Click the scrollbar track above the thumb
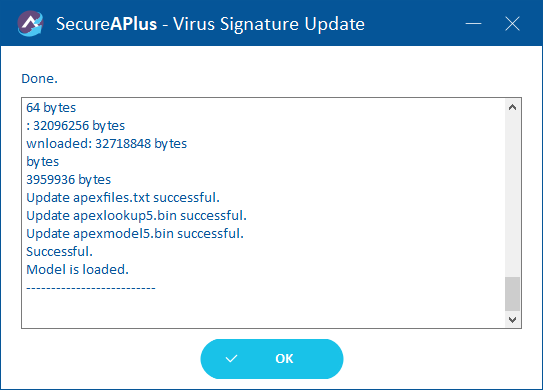 coord(513,196)
